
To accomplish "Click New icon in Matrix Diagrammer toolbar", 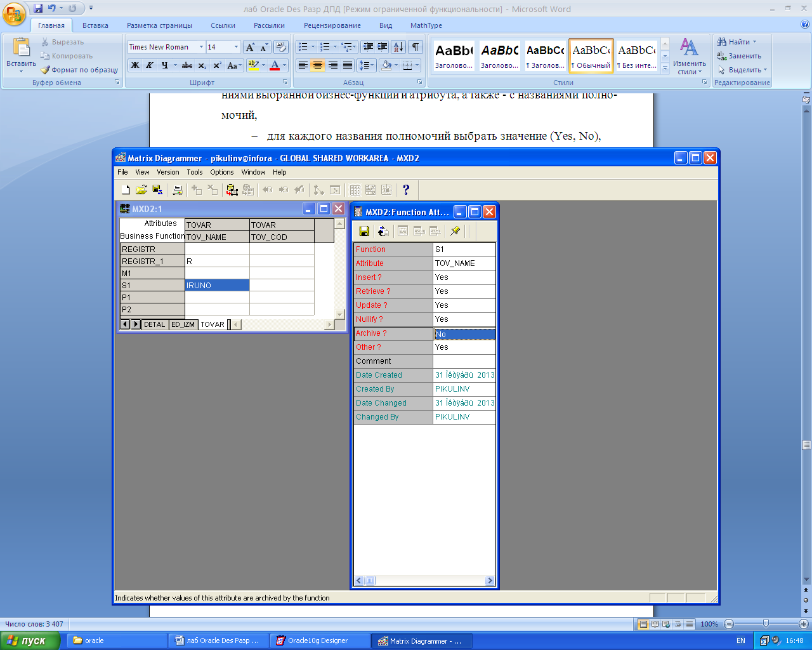I will [x=126, y=189].
